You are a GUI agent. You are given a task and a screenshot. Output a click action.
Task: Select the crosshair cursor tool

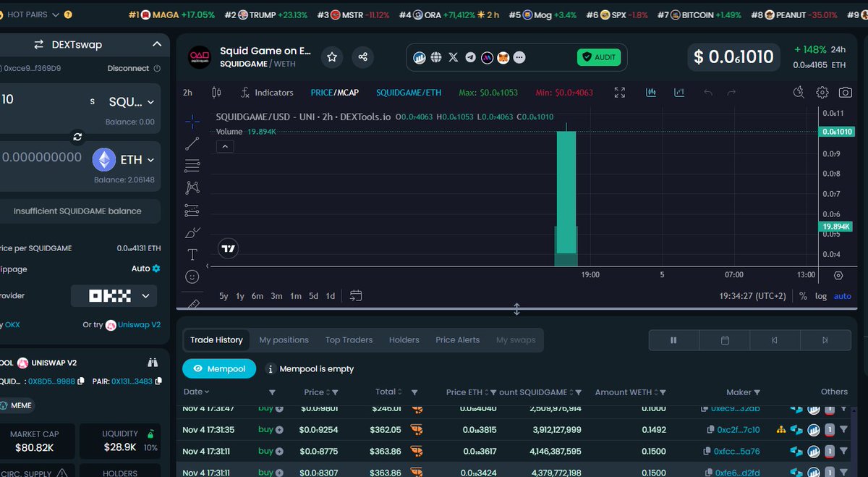point(192,122)
